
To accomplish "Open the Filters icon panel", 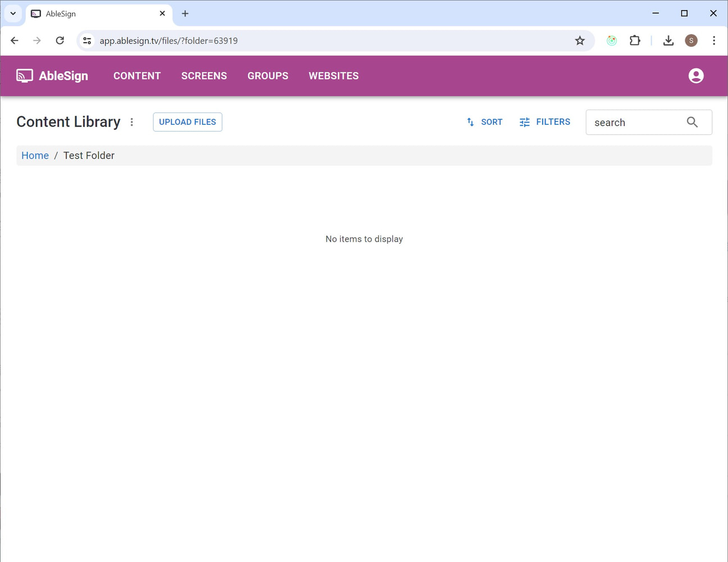I will point(524,122).
